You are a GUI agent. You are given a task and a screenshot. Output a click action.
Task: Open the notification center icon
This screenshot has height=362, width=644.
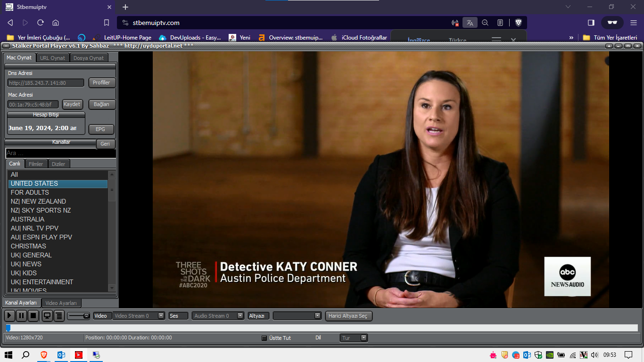[x=628, y=355]
